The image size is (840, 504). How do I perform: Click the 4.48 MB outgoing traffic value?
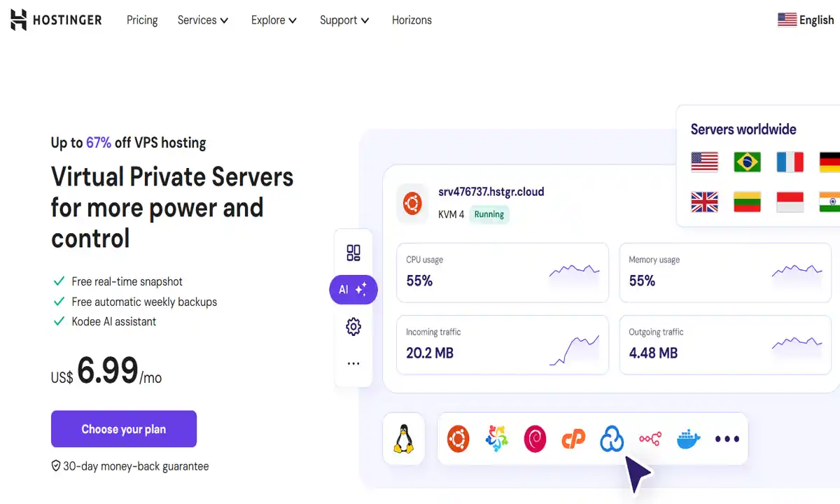point(653,353)
